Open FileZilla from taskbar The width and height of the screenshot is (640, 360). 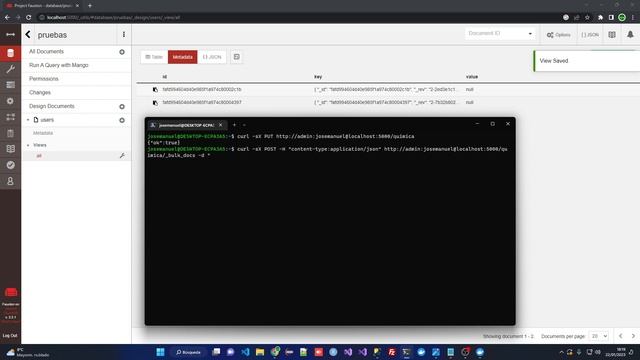tap(392, 352)
